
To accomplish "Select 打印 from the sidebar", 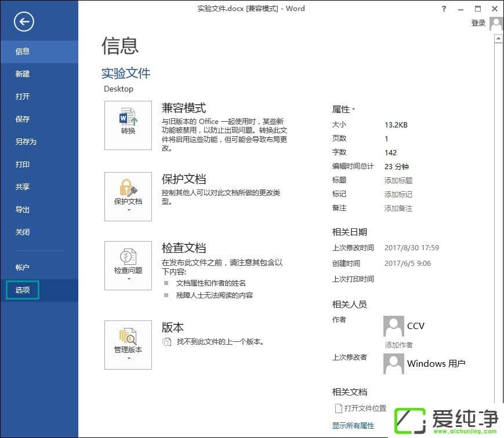I will click(x=23, y=164).
